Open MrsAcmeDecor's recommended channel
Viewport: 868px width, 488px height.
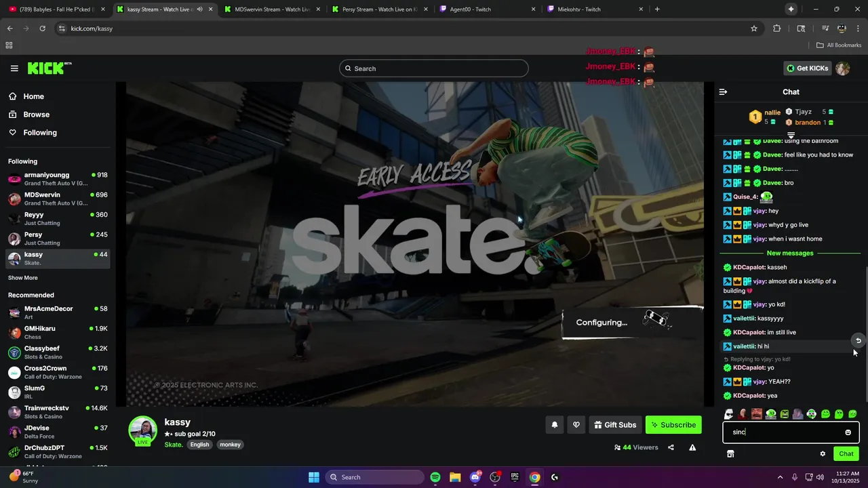coord(58,312)
